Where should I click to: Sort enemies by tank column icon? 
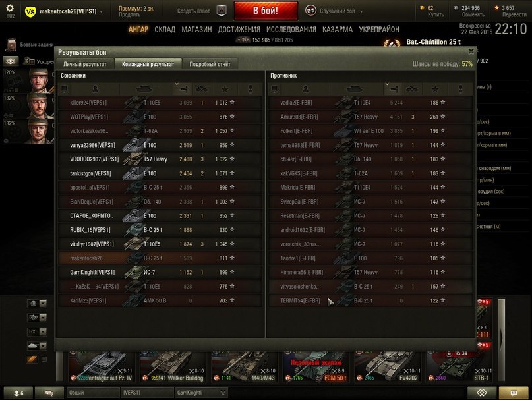(357, 89)
